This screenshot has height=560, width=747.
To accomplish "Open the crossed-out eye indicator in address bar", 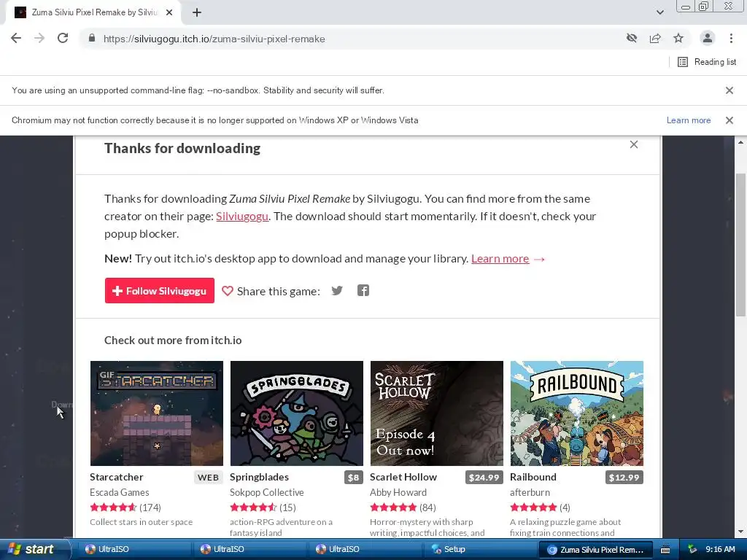I will [632, 39].
